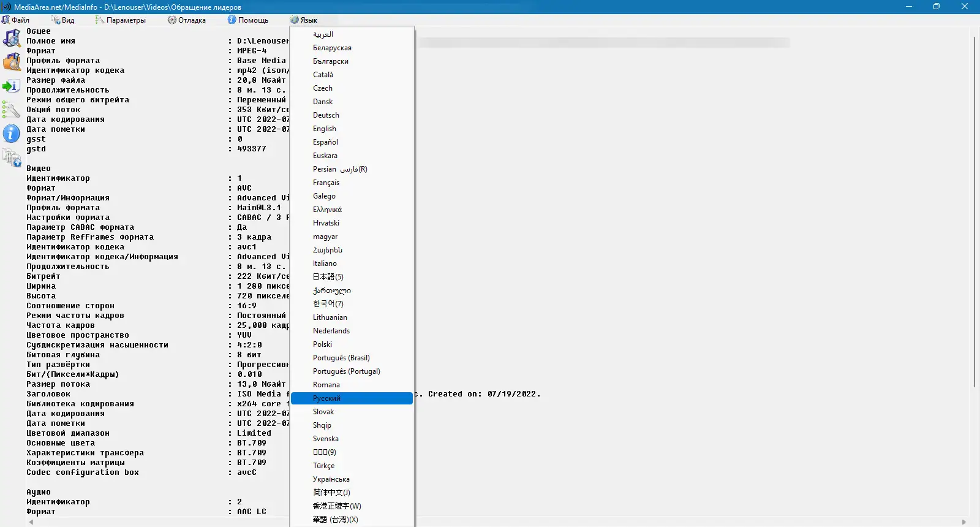This screenshot has width=980, height=527.
Task: Choose the Persian language entry
Action: click(352, 169)
